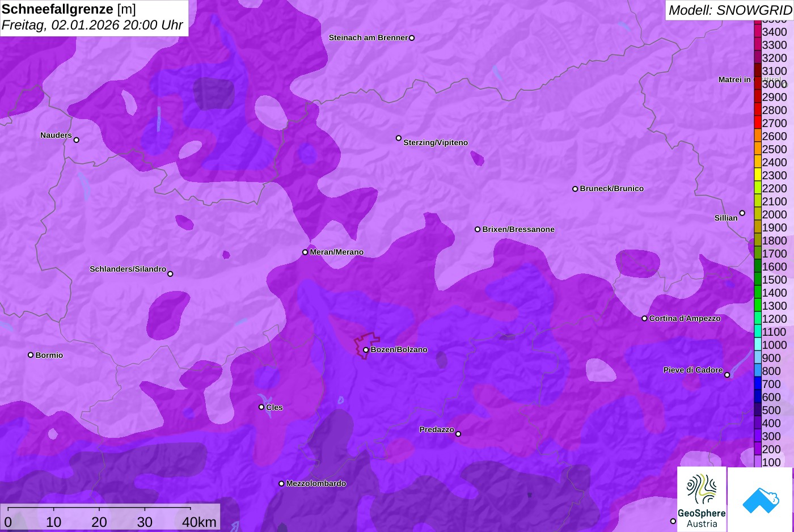Click the 'Modell: SNOWGRID' label
The image size is (794, 532).
click(x=730, y=10)
